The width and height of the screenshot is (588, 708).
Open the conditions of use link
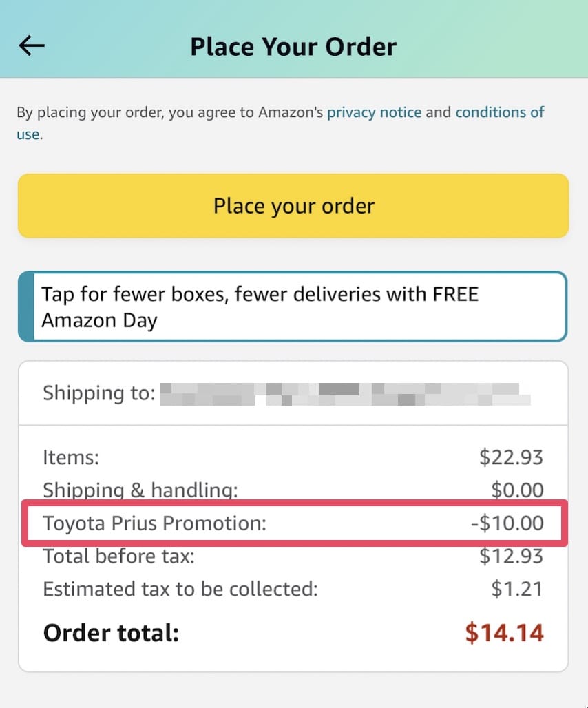click(500, 112)
